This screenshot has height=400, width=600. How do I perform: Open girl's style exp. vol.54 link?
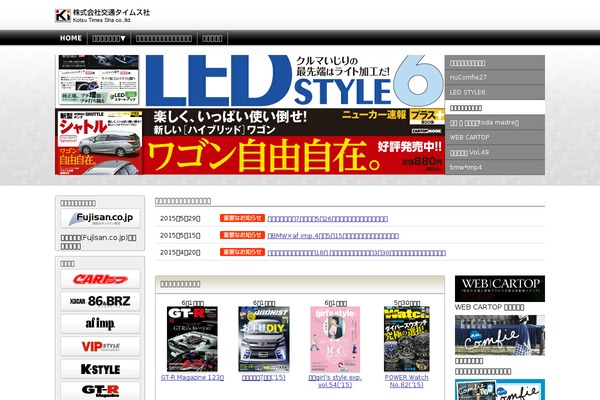[335, 381]
